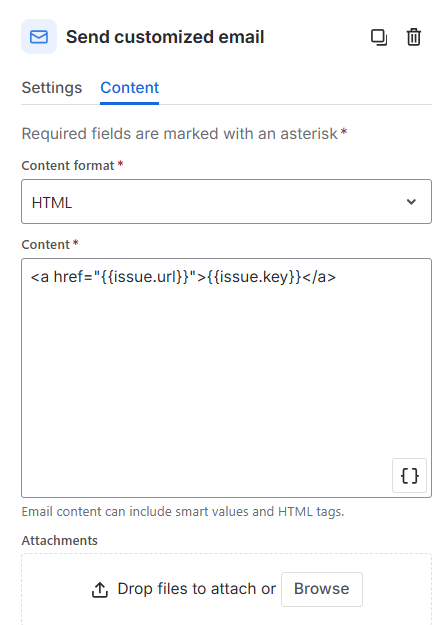Click inside the Content text area
The image size is (448, 625).
click(226, 378)
